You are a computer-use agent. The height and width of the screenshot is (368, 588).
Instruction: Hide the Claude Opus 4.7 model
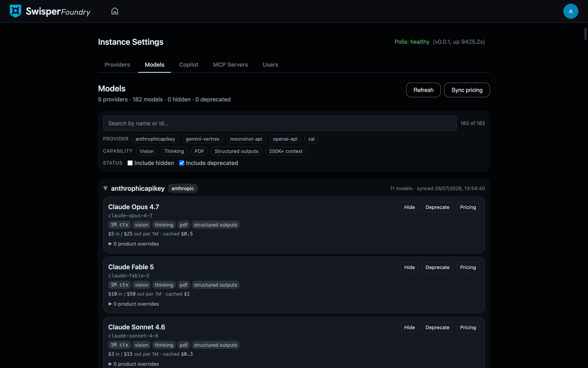click(x=409, y=207)
